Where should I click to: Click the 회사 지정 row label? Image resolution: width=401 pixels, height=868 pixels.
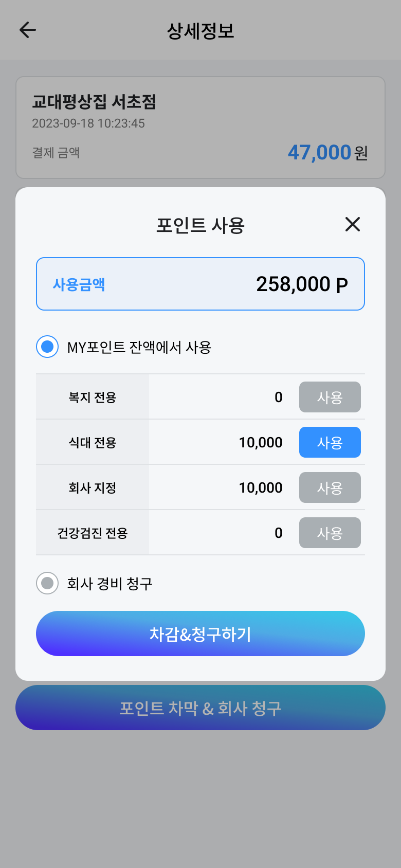[93, 487]
